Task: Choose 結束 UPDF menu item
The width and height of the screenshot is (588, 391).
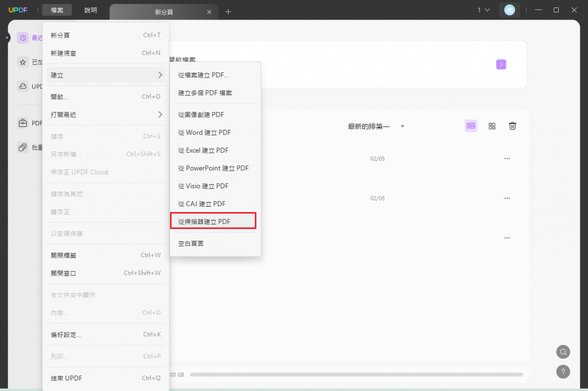Action: [106, 378]
